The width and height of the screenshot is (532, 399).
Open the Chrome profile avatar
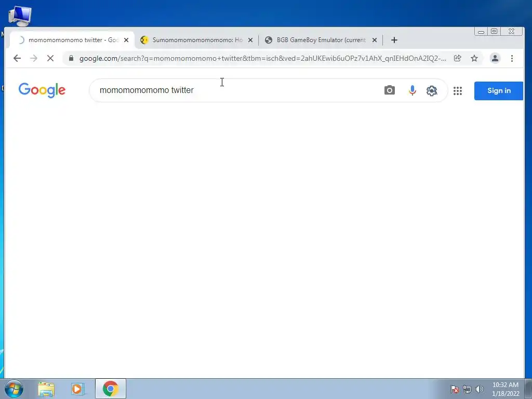pyautogui.click(x=495, y=58)
